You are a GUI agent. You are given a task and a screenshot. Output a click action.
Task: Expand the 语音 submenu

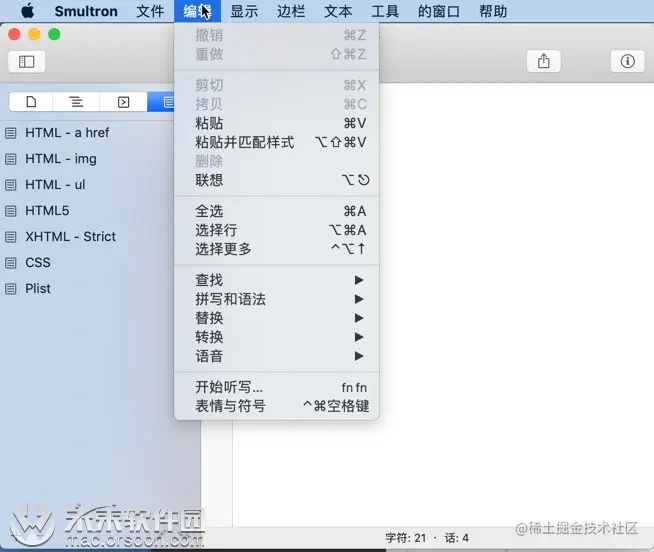coord(277,356)
